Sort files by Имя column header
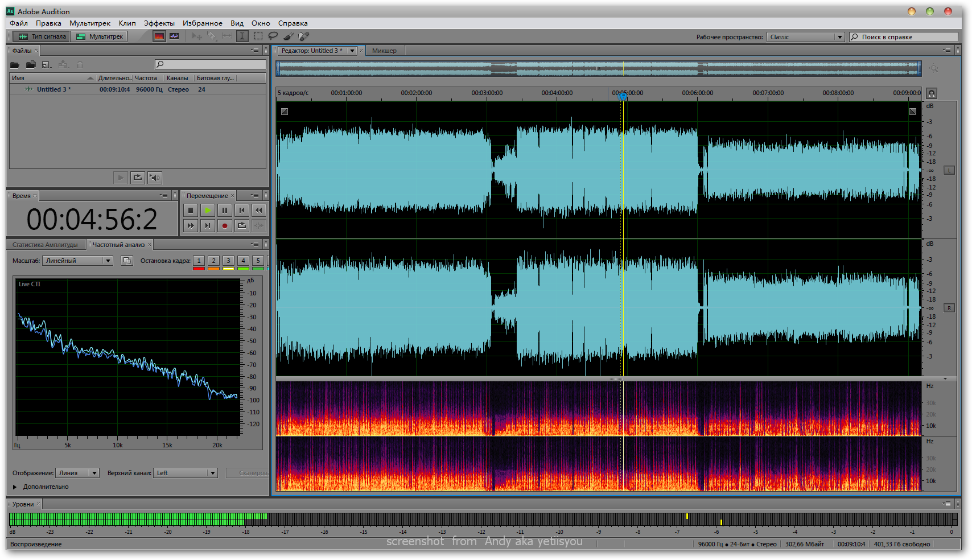This screenshot has width=972, height=560. (x=52, y=78)
